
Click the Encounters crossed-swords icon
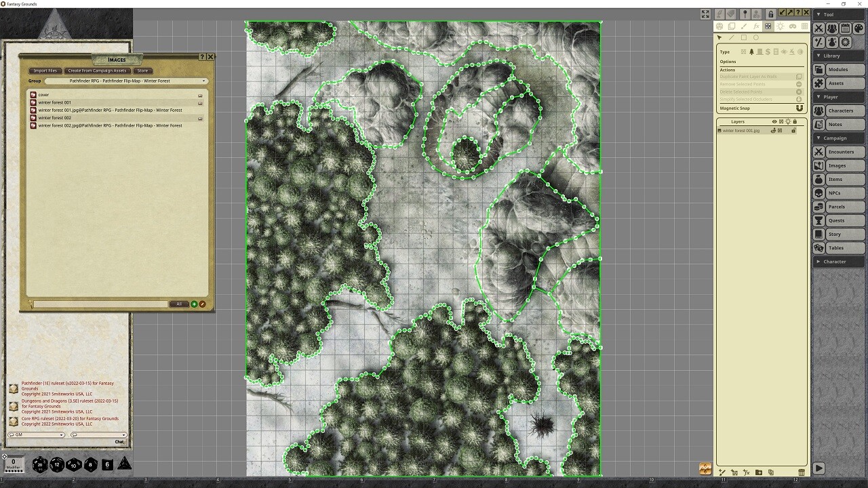pos(819,152)
